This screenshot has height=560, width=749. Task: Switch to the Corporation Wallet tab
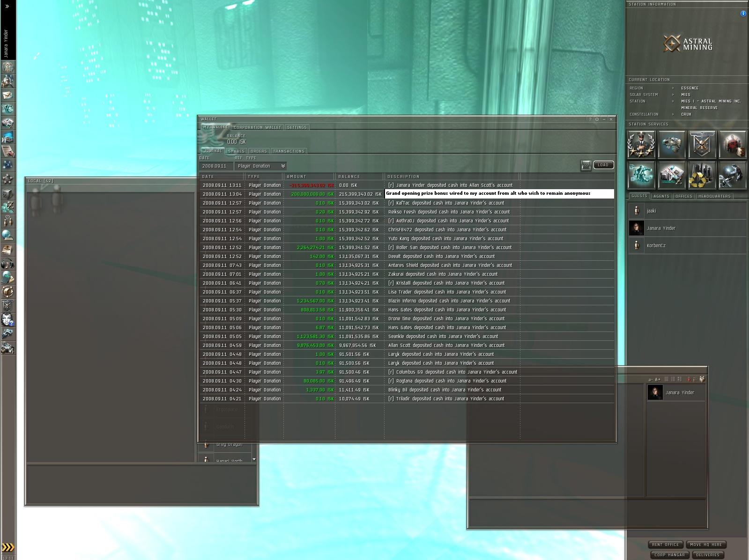click(258, 127)
